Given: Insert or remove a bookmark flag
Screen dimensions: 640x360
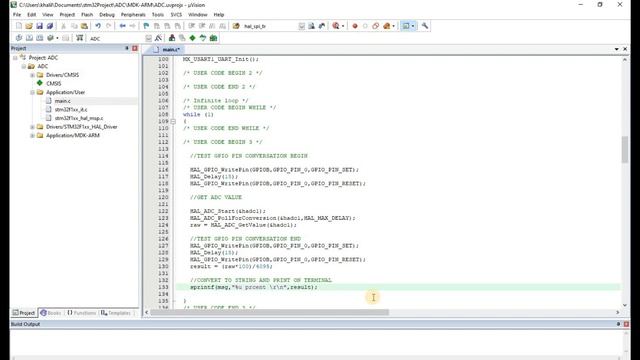Looking at the screenshot, I should [x=146, y=26].
